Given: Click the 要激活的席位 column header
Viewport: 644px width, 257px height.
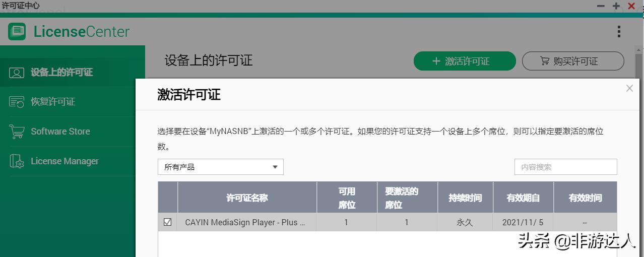Looking at the screenshot, I should pyautogui.click(x=407, y=198).
